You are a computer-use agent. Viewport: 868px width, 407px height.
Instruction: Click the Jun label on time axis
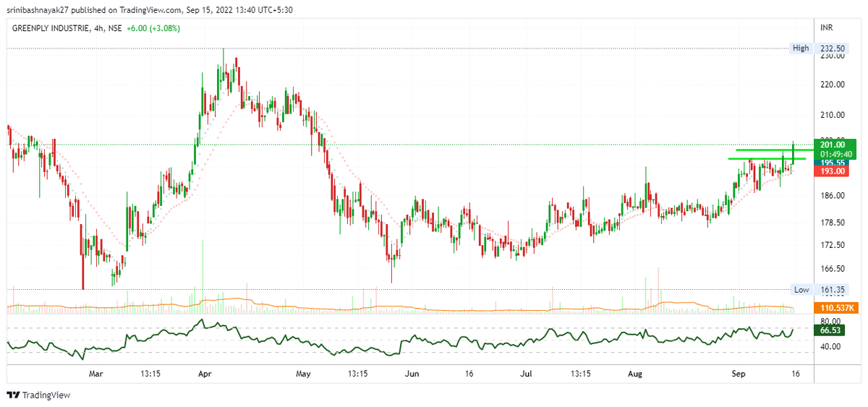pos(412,374)
